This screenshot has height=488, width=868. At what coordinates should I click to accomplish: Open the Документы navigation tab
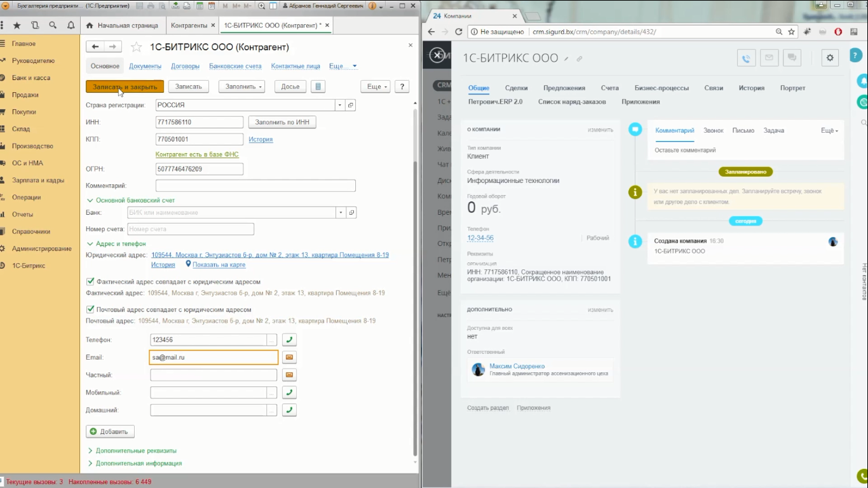(145, 66)
